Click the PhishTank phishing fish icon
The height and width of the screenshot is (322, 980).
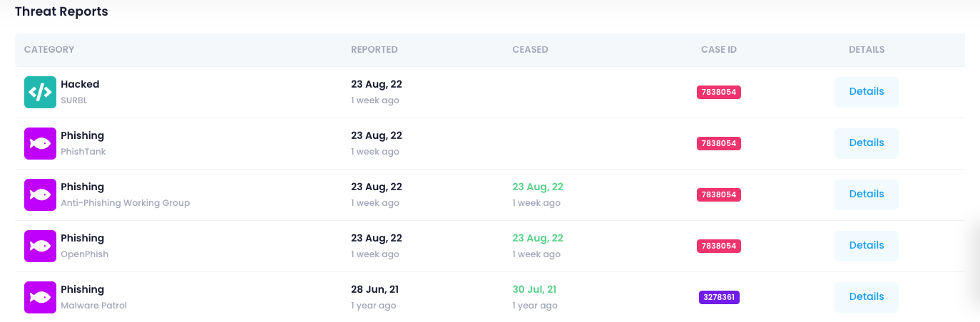[x=40, y=143]
